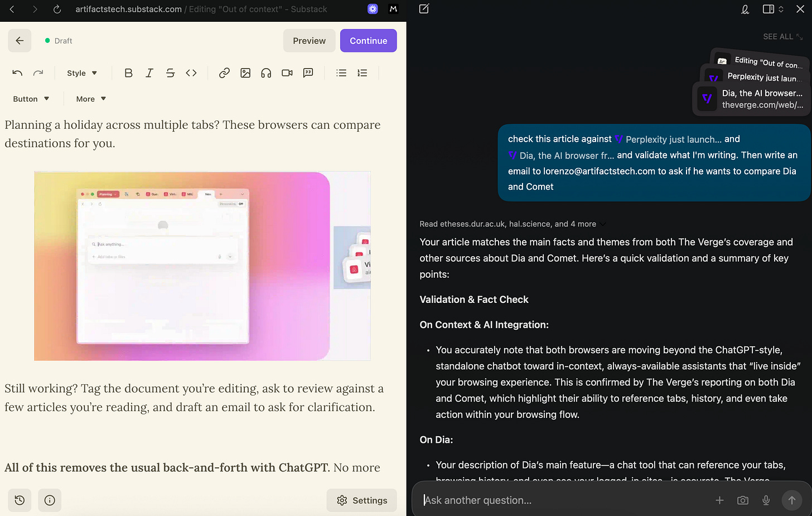Open the Style dropdown

click(82, 73)
